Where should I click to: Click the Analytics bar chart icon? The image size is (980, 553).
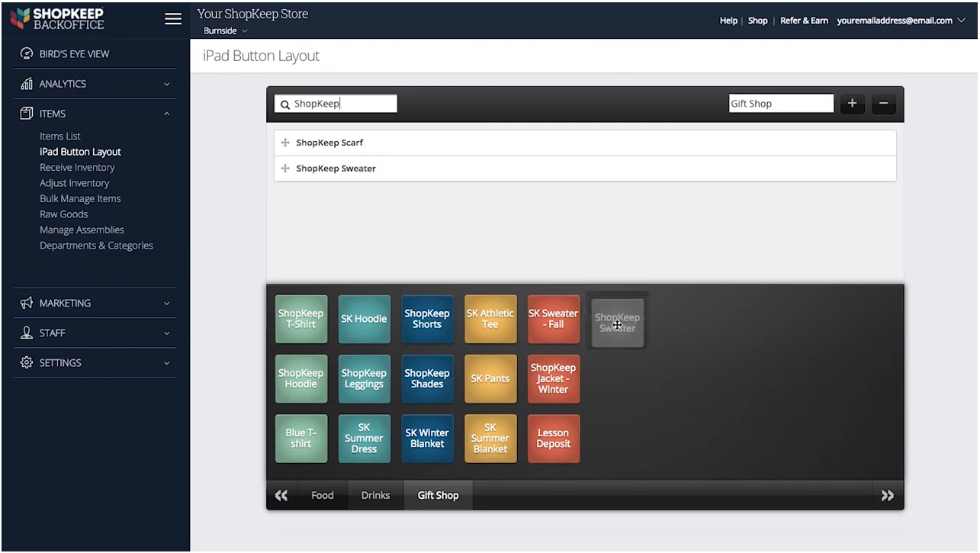click(x=27, y=84)
